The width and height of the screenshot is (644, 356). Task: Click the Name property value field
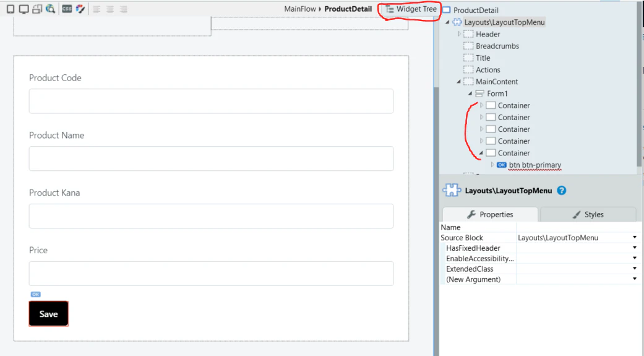[x=578, y=227]
